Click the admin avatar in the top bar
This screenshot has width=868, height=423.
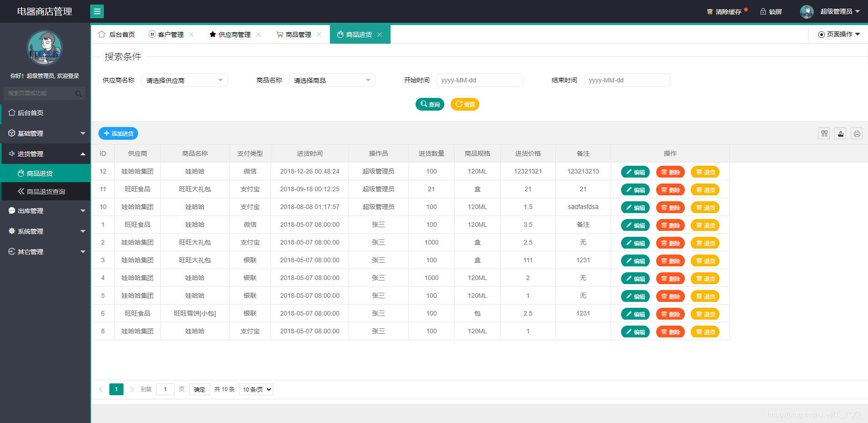coord(806,11)
